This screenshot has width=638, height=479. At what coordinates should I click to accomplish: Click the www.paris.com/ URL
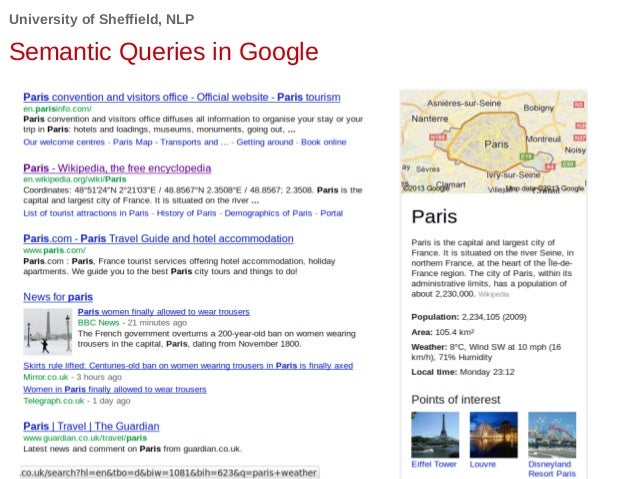(x=55, y=250)
